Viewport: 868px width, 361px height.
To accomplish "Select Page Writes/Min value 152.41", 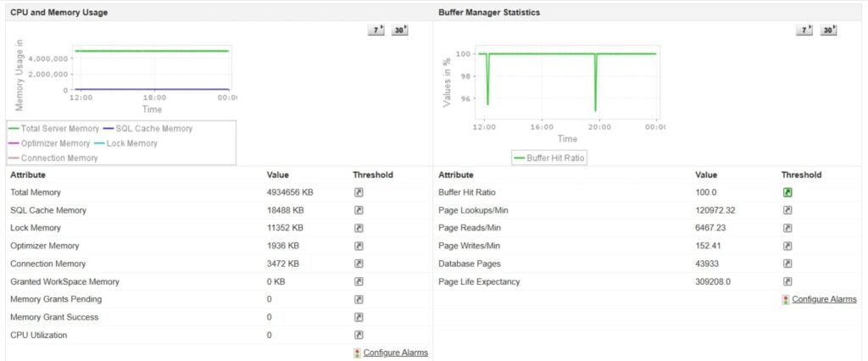I will tap(708, 246).
